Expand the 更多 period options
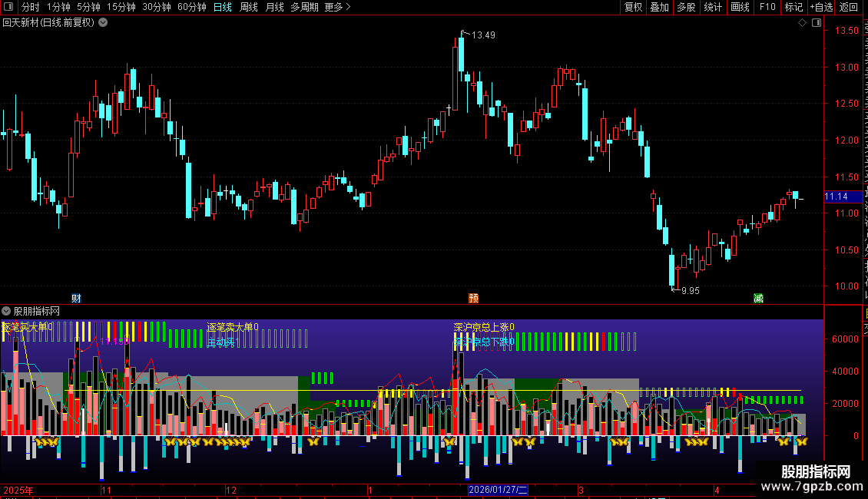The width and height of the screenshot is (868, 499). (337, 7)
